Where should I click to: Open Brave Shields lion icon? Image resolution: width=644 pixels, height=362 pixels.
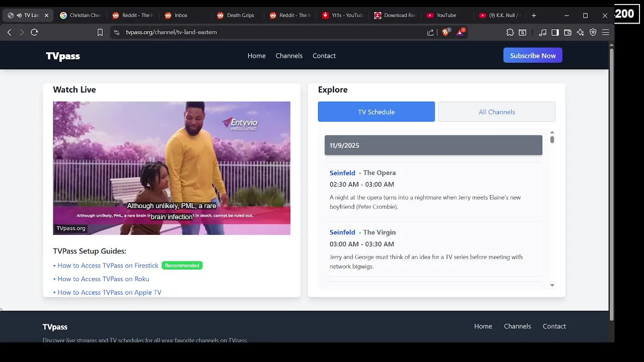pyautogui.click(x=446, y=32)
